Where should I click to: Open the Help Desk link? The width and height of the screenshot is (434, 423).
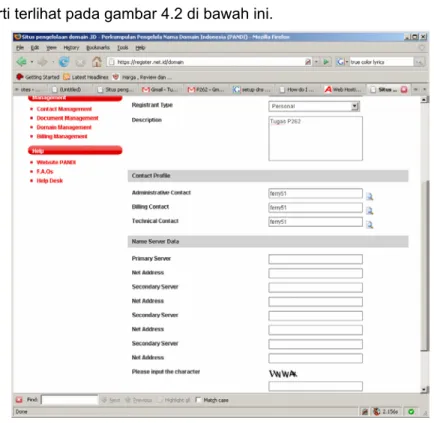49,181
